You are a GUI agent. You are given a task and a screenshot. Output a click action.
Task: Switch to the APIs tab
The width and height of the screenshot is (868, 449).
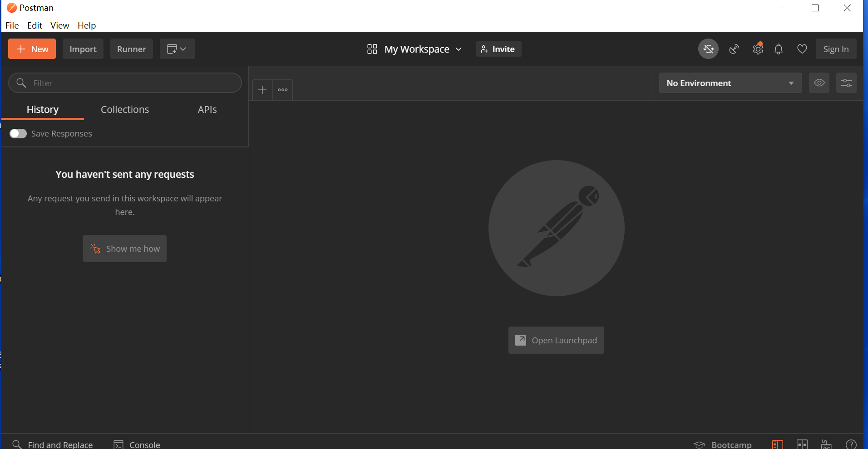coord(207,109)
